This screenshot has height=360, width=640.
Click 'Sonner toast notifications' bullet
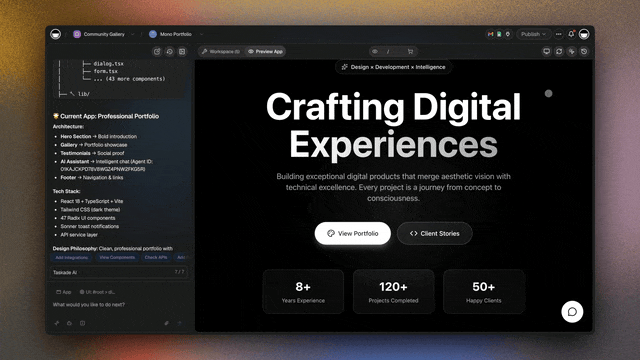click(x=90, y=227)
